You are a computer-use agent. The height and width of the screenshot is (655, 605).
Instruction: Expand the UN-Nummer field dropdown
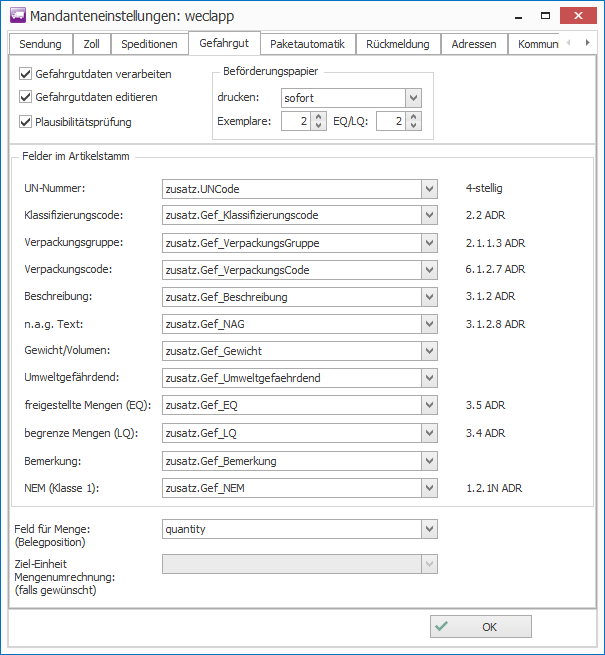(x=429, y=188)
